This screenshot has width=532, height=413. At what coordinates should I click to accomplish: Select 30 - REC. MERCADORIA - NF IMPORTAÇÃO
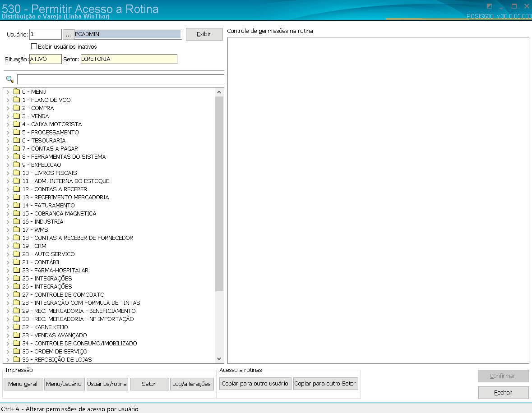78,319
